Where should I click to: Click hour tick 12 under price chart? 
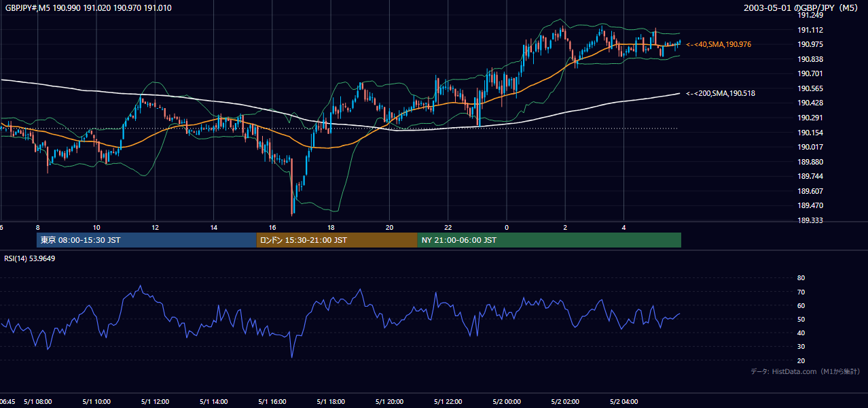coord(155,228)
